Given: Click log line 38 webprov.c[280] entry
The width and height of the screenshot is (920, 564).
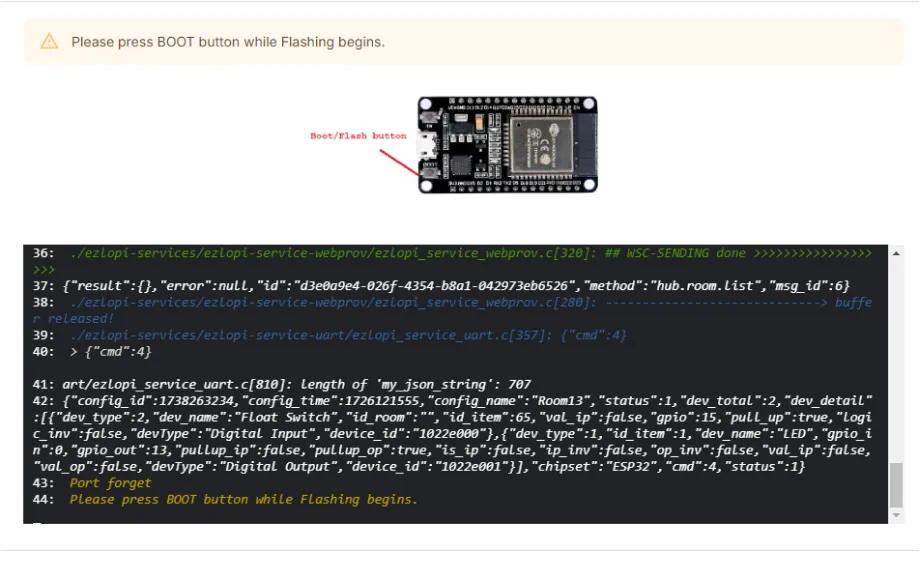Looking at the screenshot, I should 452,310.
